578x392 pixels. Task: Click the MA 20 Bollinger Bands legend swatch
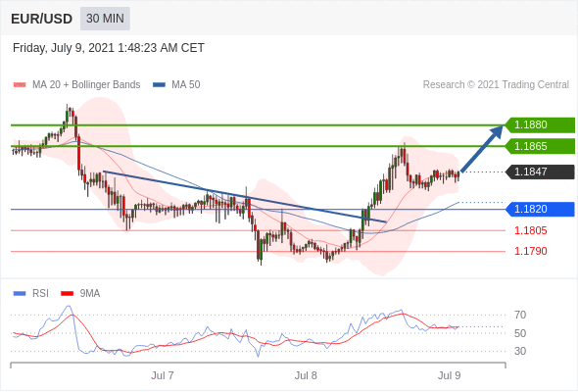point(20,85)
